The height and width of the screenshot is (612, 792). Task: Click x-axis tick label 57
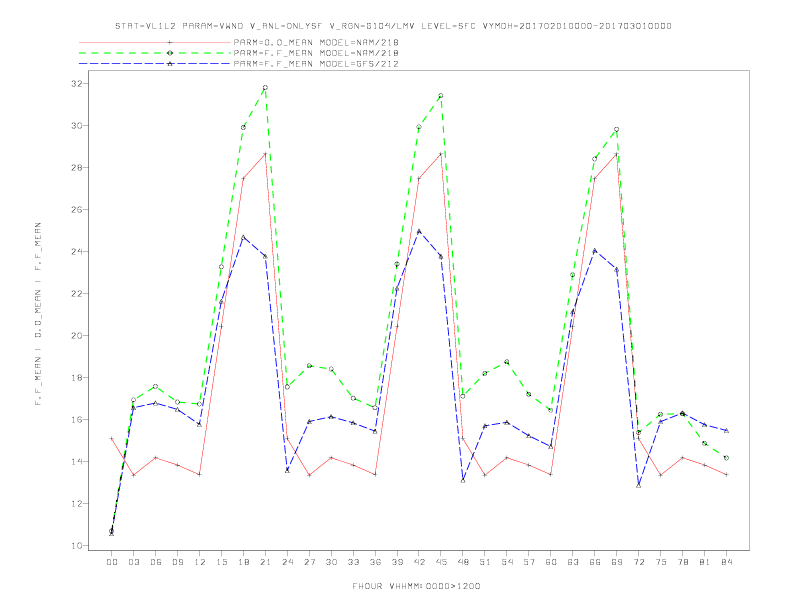[x=529, y=562]
